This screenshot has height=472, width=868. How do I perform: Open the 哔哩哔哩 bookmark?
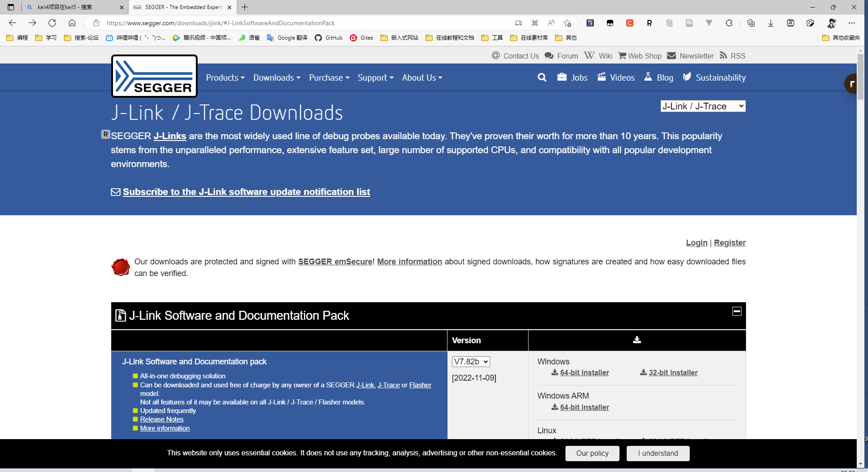pyautogui.click(x=136, y=38)
